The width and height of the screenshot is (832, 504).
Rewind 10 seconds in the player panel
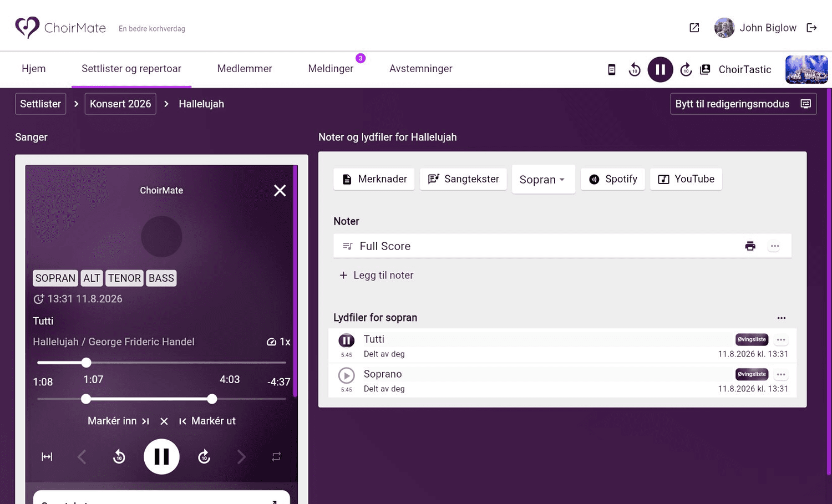tap(119, 457)
